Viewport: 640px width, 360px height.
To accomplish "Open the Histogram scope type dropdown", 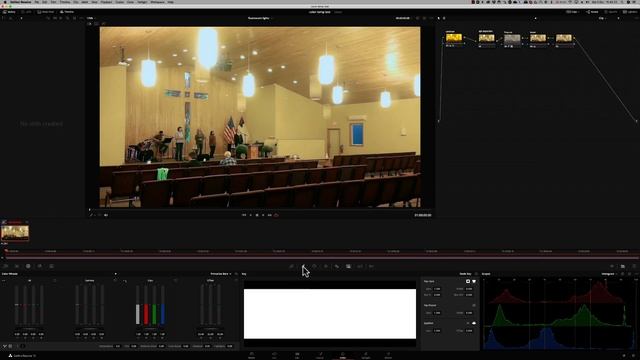I will pyautogui.click(x=609, y=274).
